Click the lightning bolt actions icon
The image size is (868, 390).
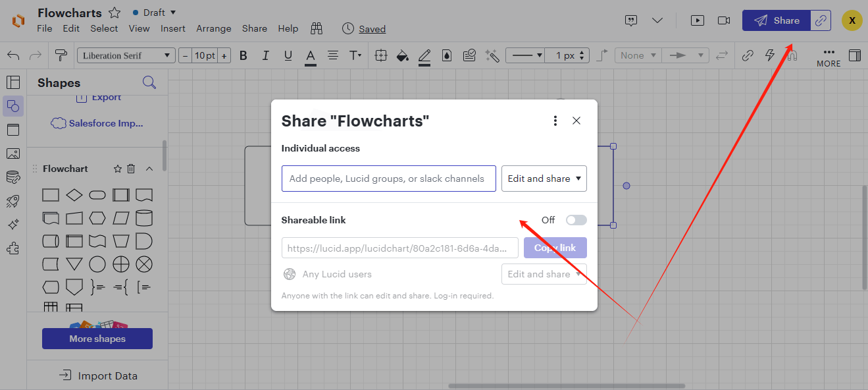pos(769,55)
